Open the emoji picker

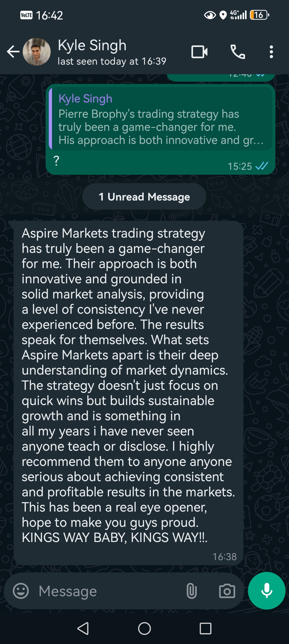point(21,591)
